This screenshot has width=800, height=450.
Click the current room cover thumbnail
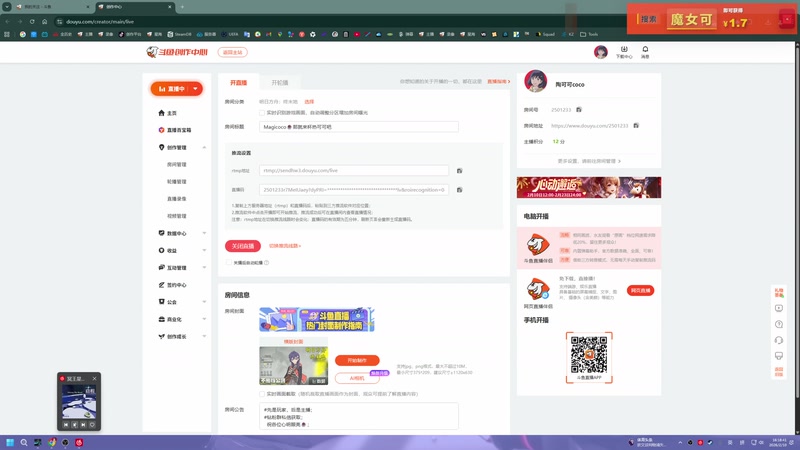[x=293, y=365]
